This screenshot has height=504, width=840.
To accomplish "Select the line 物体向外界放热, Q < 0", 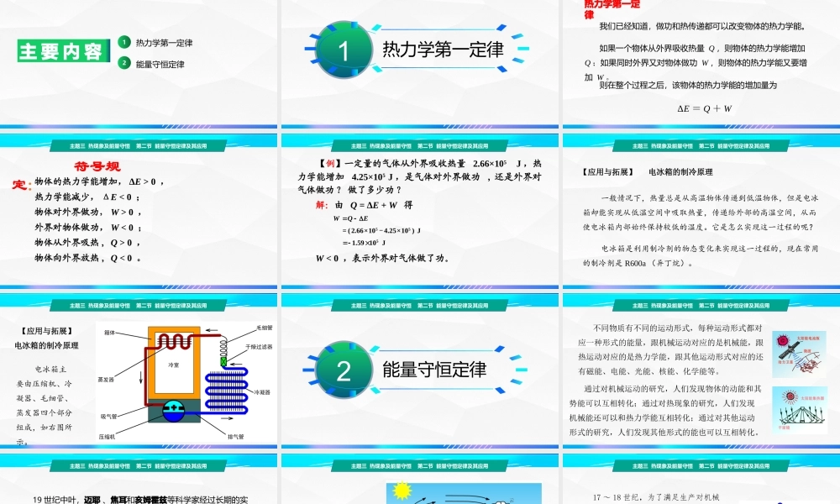I will 88,258.
